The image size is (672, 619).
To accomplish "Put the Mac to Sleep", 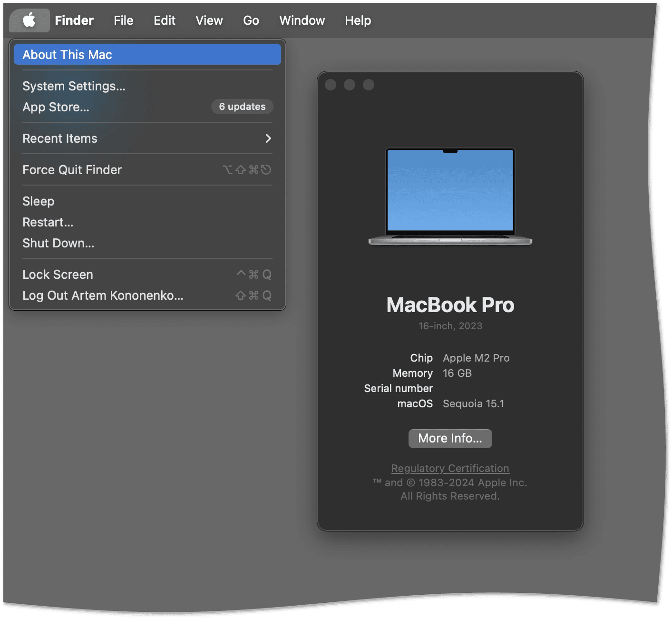I will pos(39,201).
